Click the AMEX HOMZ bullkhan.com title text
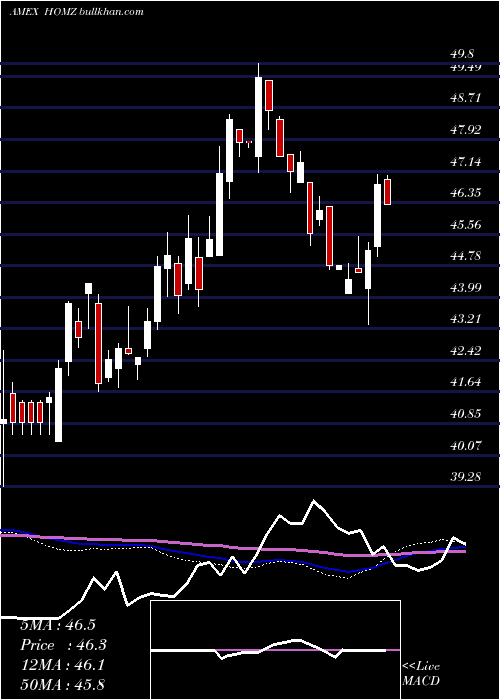This screenshot has width=500, height=700. [x=76, y=12]
